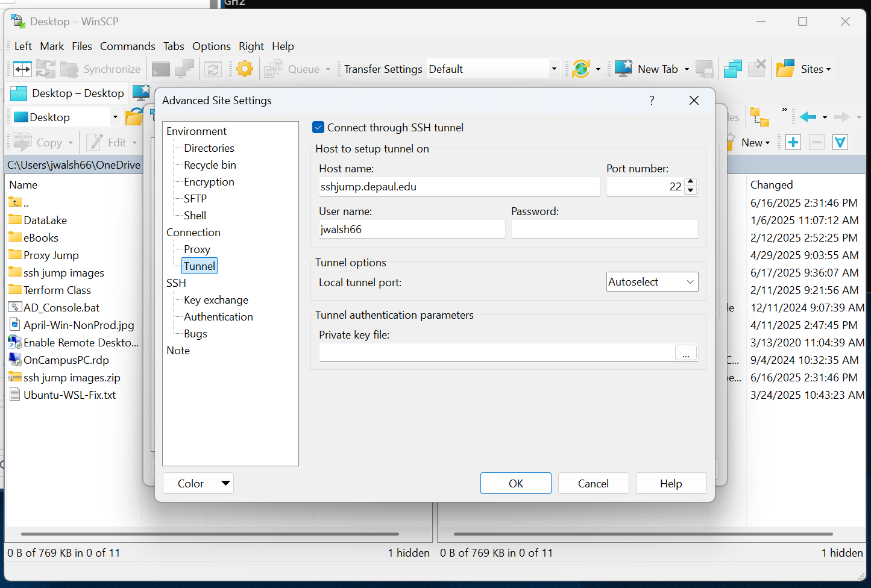Browse for private key file

tap(686, 353)
